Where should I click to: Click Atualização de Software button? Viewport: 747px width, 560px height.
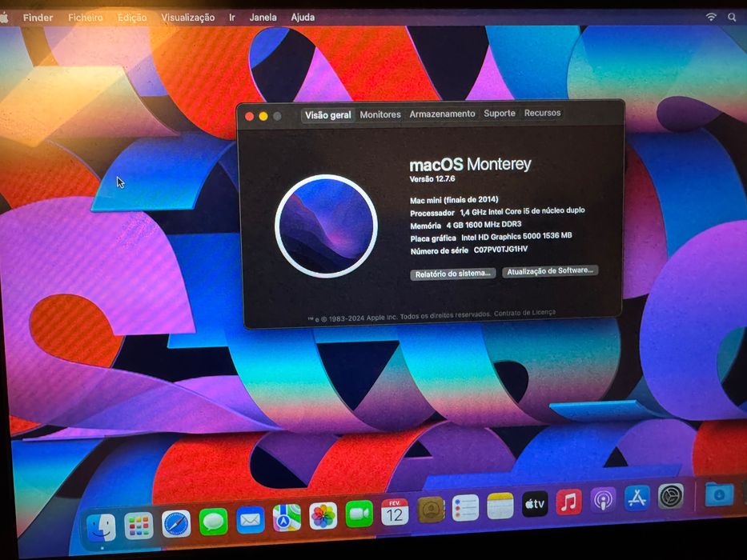pyautogui.click(x=550, y=271)
